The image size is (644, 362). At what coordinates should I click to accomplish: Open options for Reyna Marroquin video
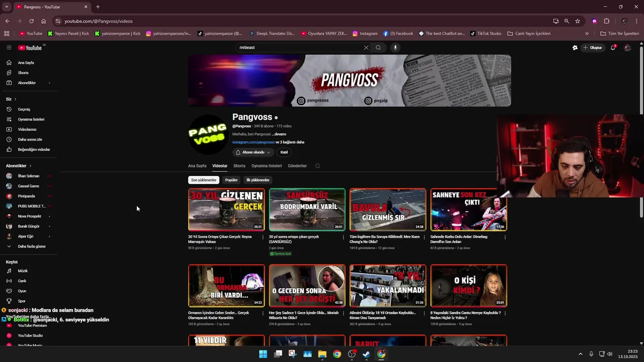pos(263,237)
